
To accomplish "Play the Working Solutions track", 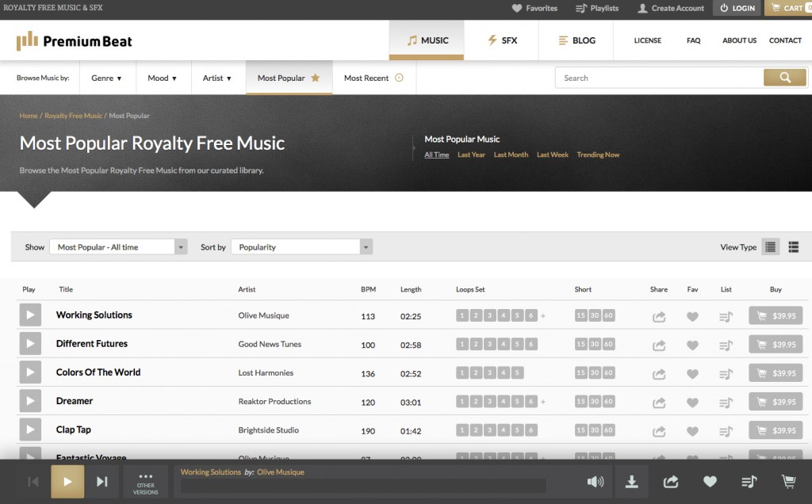I will coord(30,315).
